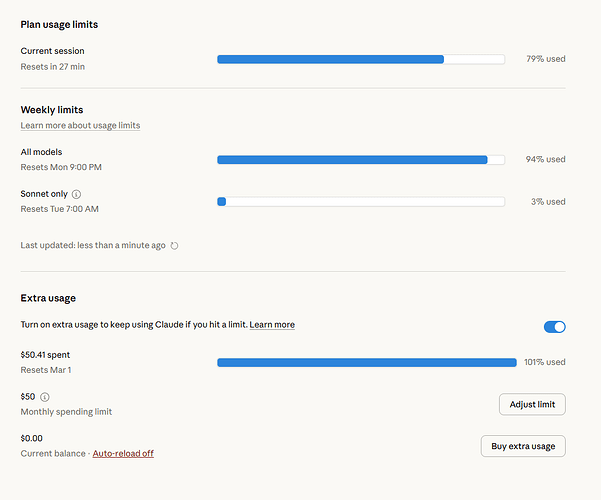
Task: Click the Sonnet only info icon
Action: click(x=76, y=194)
